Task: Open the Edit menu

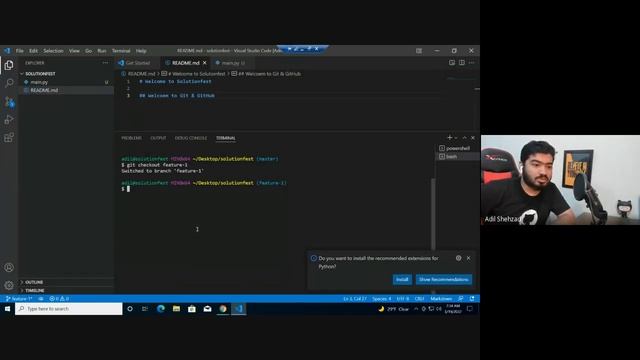Action: [x=33, y=51]
